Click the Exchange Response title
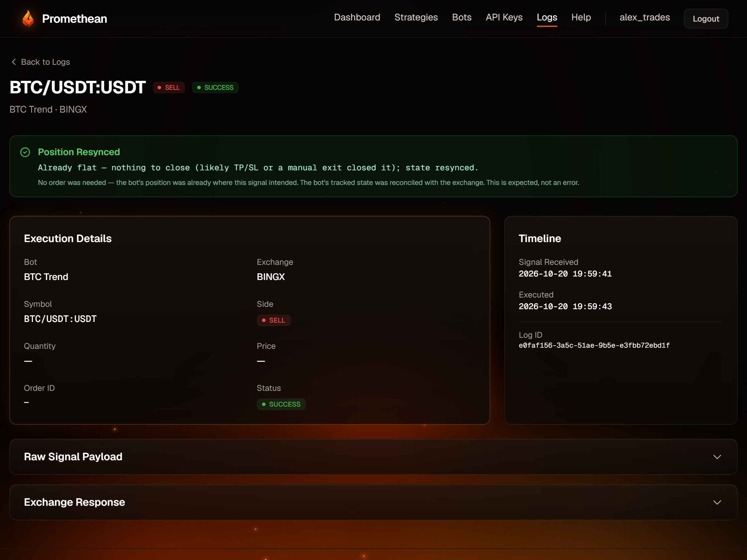The image size is (747, 560). click(x=74, y=502)
